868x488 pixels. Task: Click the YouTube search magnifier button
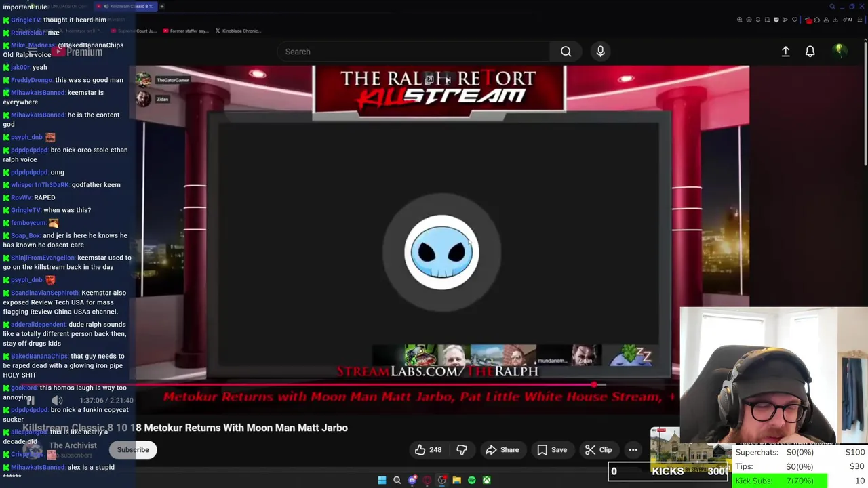566,52
